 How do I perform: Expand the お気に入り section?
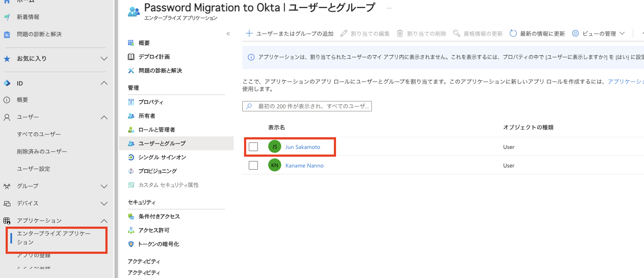click(x=104, y=58)
